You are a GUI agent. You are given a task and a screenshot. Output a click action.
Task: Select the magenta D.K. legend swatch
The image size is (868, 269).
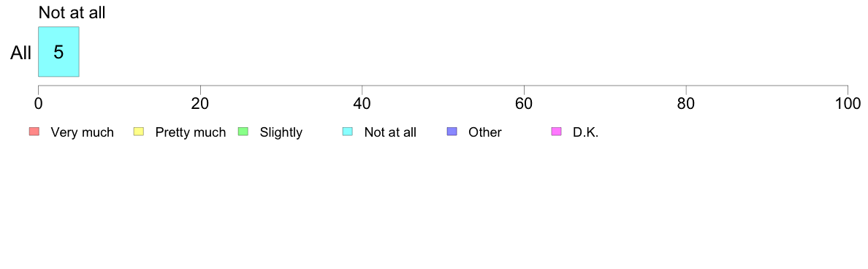[556, 132]
